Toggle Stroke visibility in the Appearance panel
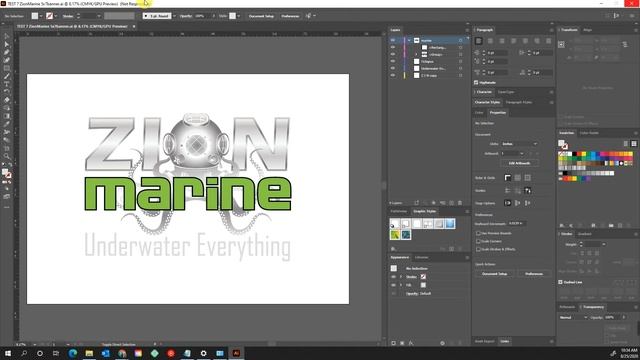This screenshot has width=640, height=360. pos(393,277)
